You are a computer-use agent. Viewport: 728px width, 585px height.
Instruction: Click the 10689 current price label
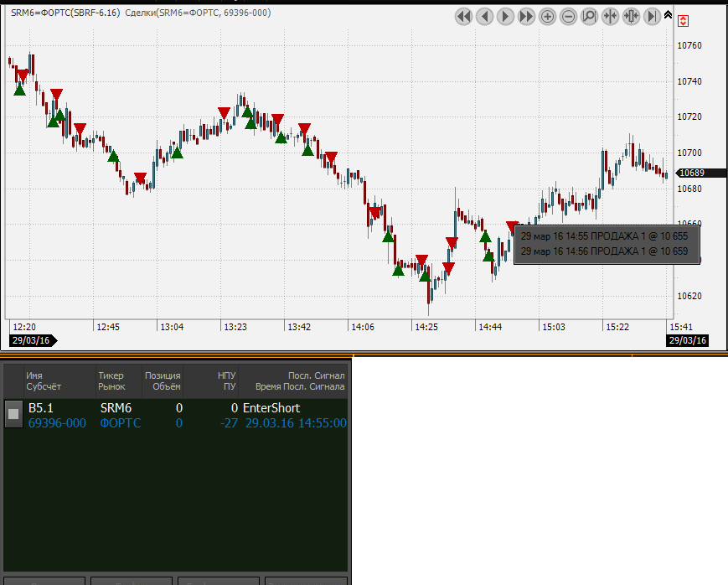click(691, 173)
